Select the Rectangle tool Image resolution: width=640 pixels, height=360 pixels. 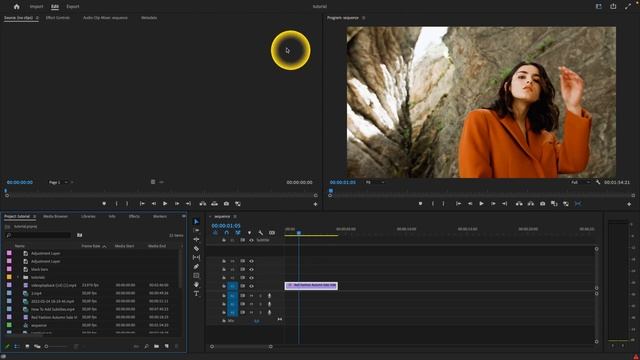coord(196,276)
